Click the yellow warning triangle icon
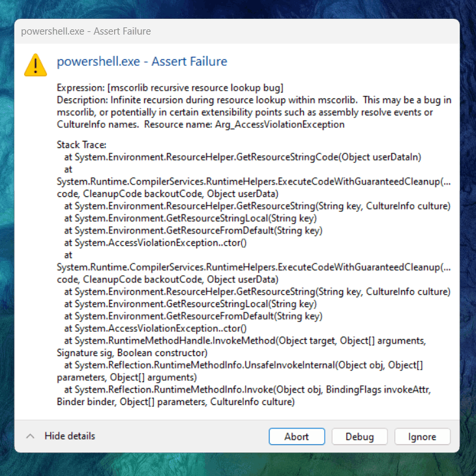Screen dimensions: 476x476 35,65
